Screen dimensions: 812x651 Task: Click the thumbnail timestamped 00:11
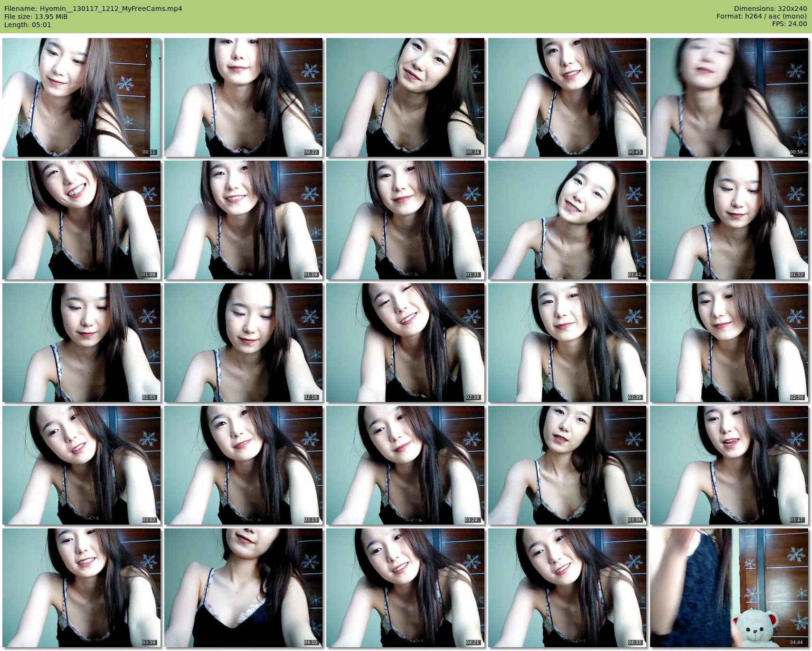(81, 97)
